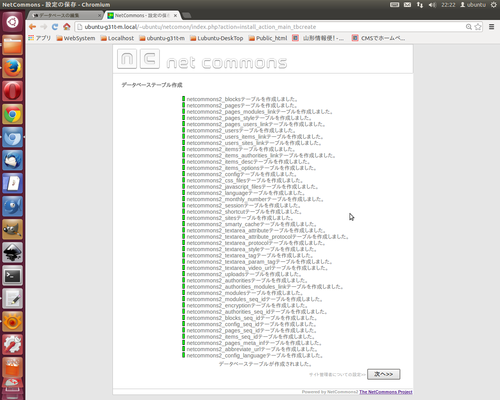
Task: Follow The NetCommons Project link
Action: [386, 392]
